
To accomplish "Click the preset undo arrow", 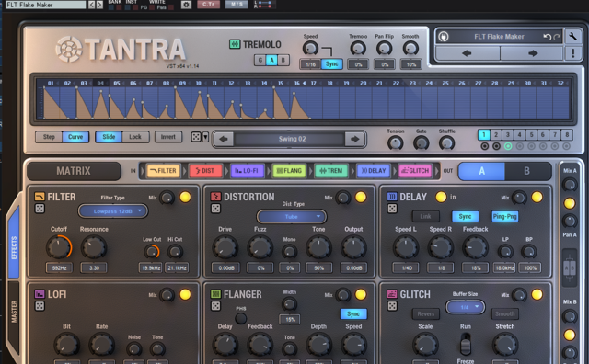I will pyautogui.click(x=547, y=37).
